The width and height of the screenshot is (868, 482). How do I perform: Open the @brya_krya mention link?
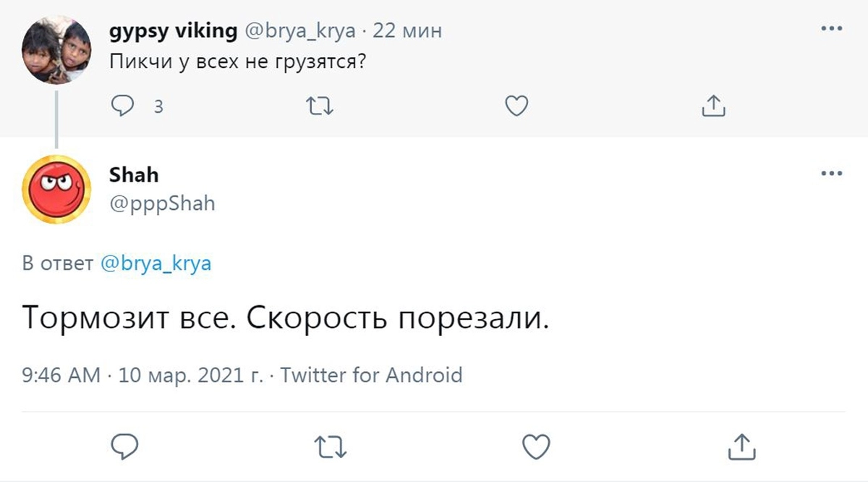154,263
